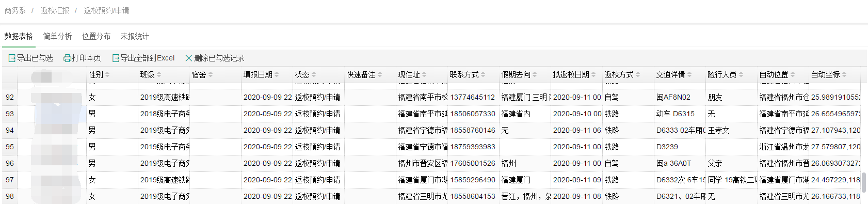Sort by 班级 column arrows
868x204 pixels.
click(x=159, y=75)
